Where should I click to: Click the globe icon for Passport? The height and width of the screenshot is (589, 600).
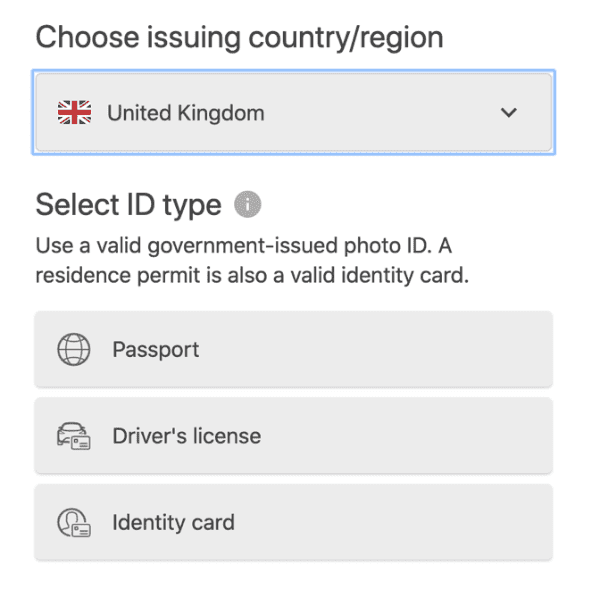click(74, 349)
